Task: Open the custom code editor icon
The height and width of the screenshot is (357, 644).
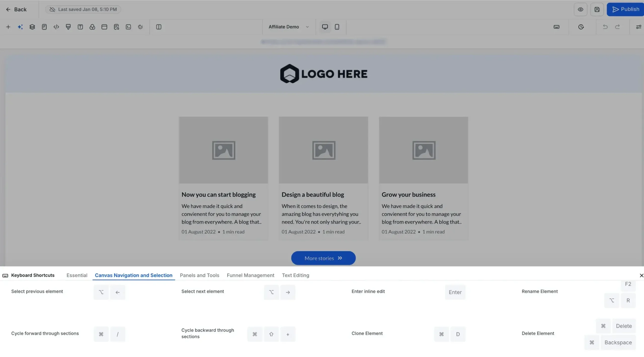Action: coord(56,27)
